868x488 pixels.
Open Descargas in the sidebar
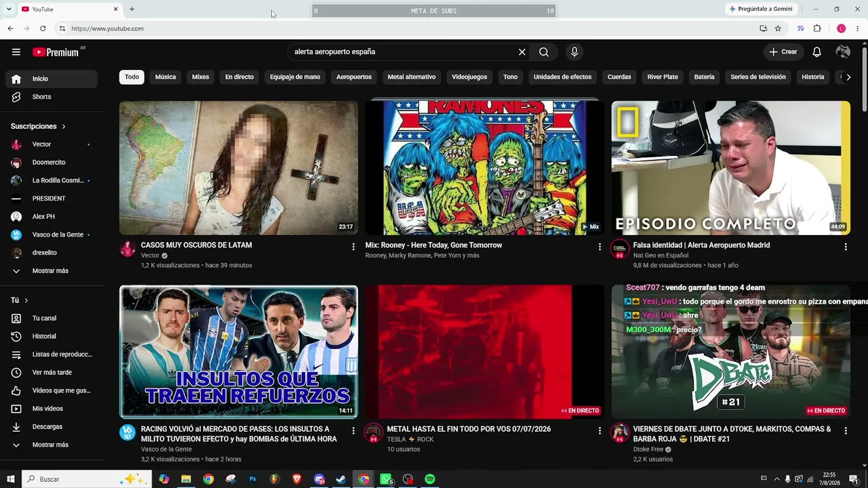[52, 427]
